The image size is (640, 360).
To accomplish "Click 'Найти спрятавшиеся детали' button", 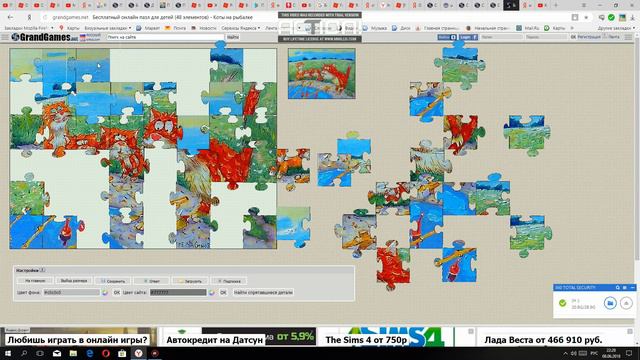I will point(263,293).
